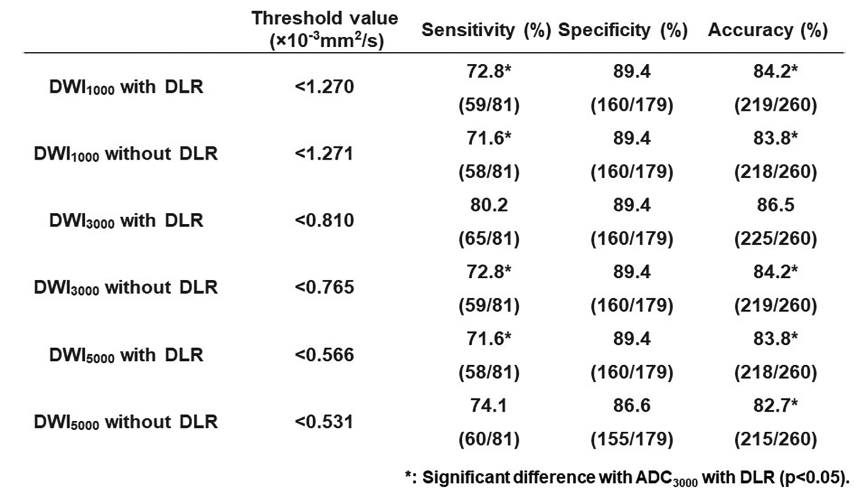This screenshot has height=495, width=868.
Task: Click the (65/81) sensitivity fraction
Action: 489,239
